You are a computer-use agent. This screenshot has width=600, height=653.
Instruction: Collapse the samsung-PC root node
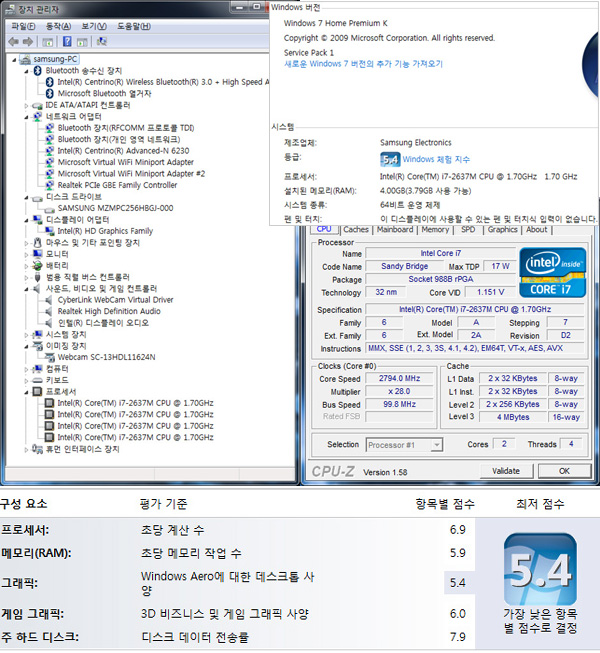point(14,60)
